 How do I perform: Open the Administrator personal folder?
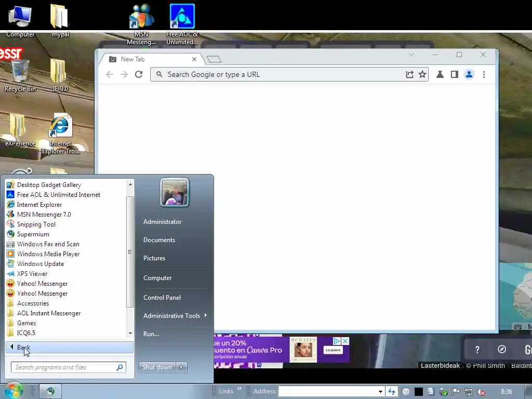click(162, 221)
